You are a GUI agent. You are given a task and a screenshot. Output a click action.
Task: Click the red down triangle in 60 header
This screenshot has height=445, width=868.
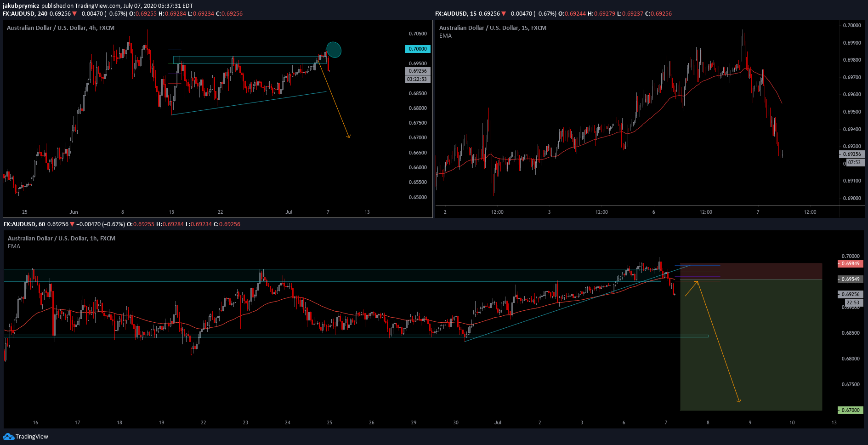[73, 224]
